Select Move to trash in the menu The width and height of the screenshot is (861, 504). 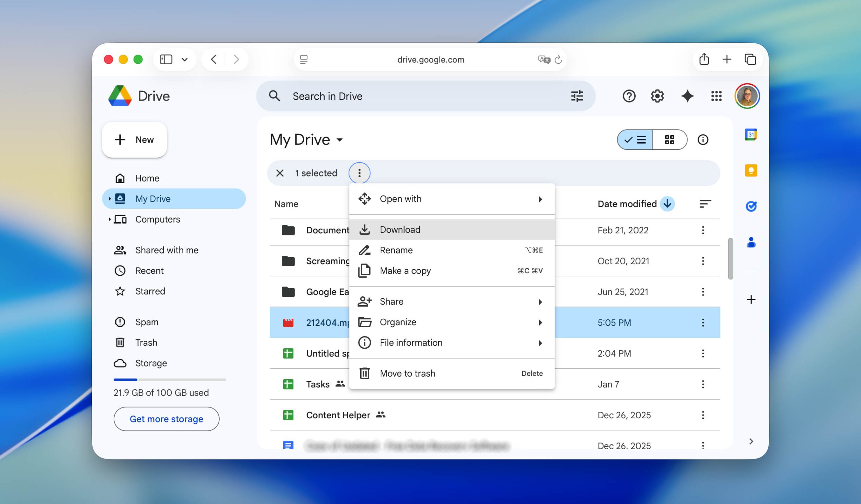click(407, 373)
